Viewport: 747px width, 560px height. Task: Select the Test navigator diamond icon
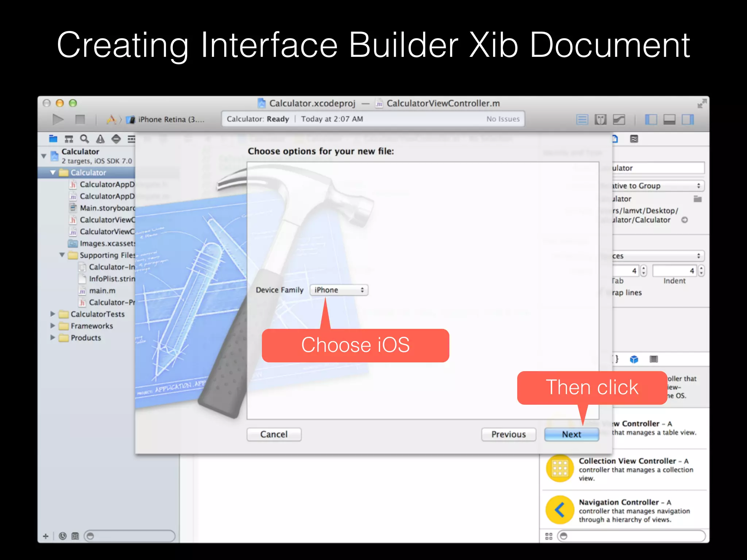tap(116, 139)
